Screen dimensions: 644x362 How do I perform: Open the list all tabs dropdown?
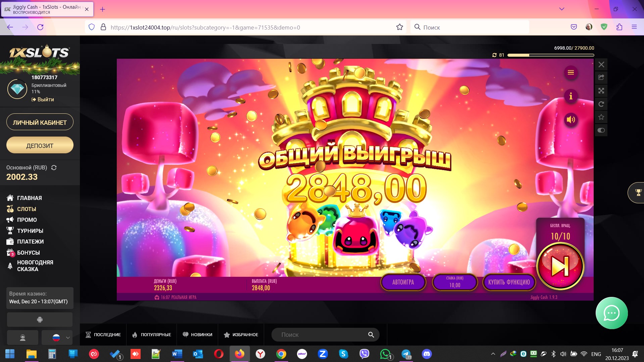(x=561, y=9)
